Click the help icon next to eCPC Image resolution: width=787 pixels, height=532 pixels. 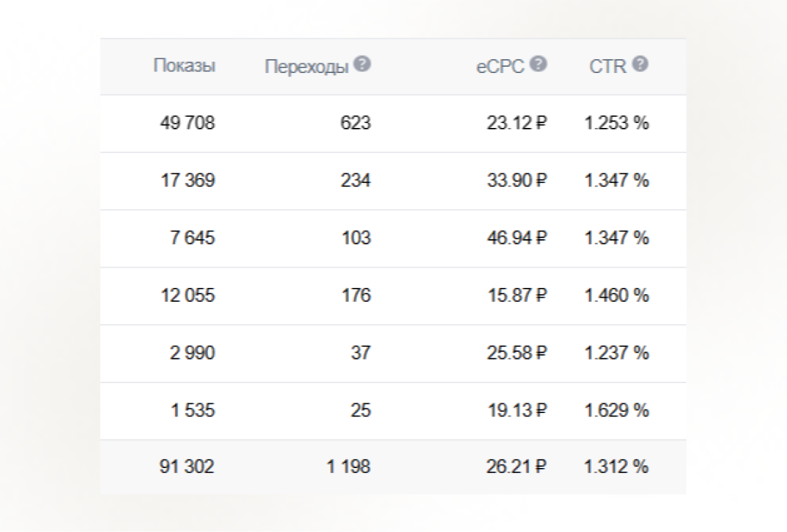point(538,64)
